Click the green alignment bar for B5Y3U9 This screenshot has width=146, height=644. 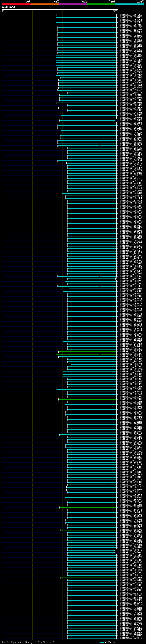pyautogui.click(x=88, y=399)
